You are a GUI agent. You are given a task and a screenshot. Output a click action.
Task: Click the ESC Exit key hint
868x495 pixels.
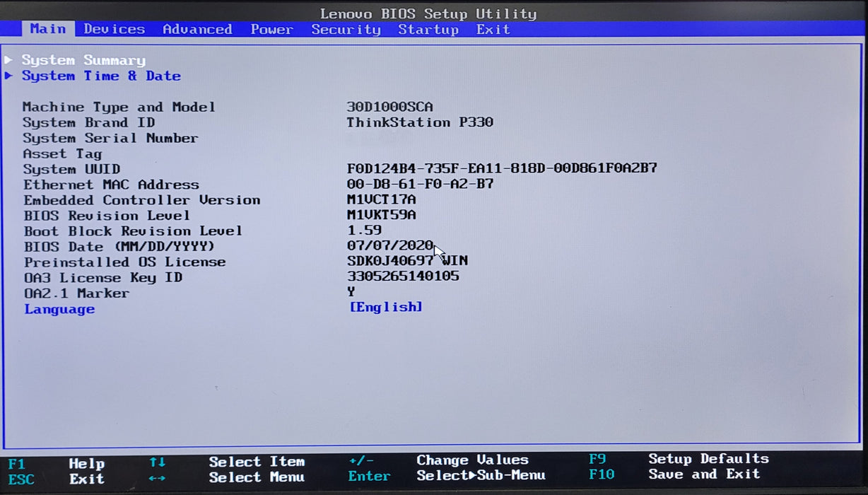click(56, 479)
